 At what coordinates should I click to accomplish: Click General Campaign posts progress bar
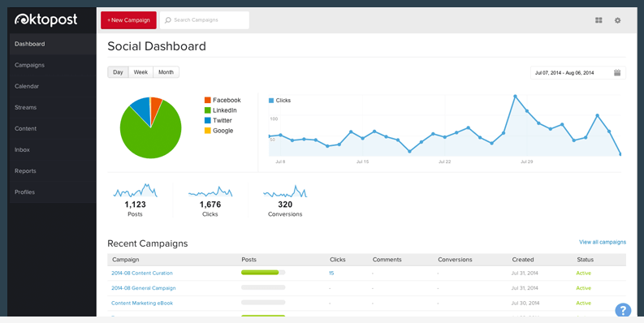263,287
